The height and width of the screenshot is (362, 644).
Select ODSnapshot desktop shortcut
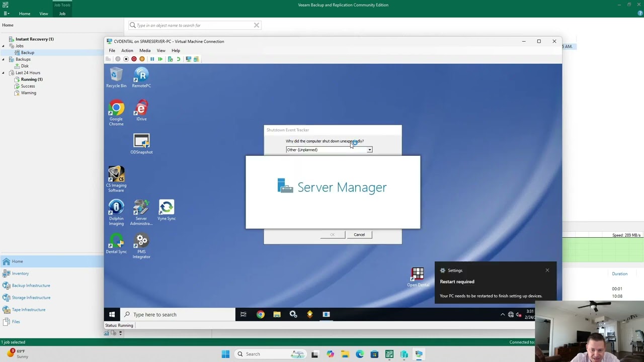141,144
